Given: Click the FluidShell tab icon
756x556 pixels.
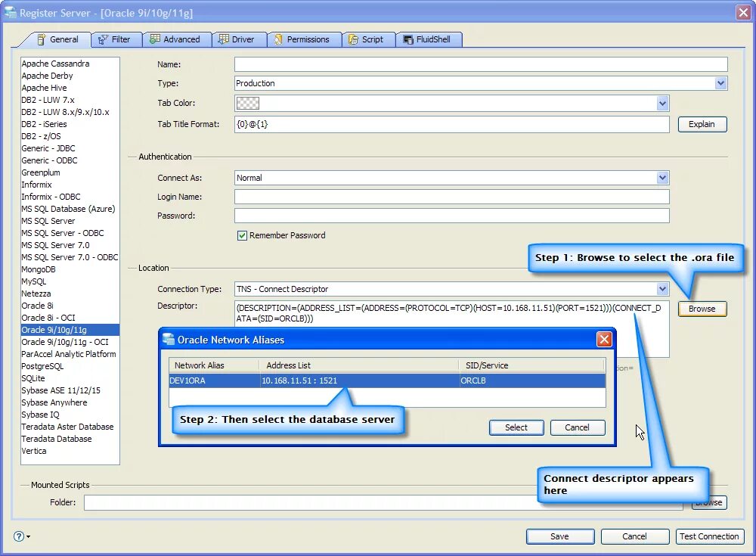Looking at the screenshot, I should pyautogui.click(x=408, y=39).
